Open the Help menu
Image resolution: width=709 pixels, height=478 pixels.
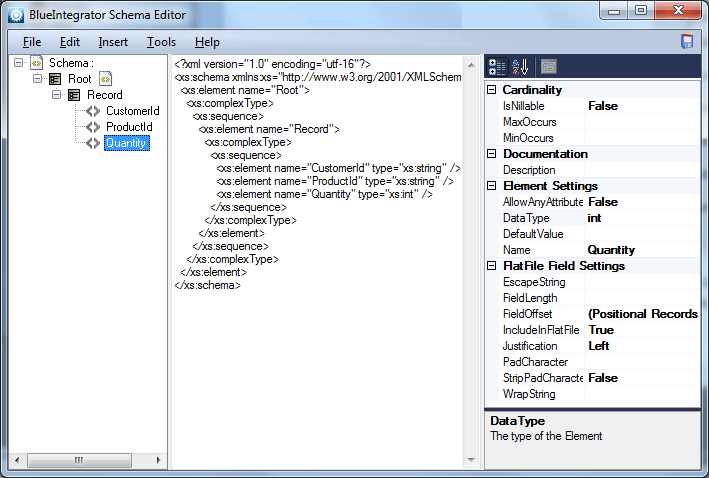[207, 42]
